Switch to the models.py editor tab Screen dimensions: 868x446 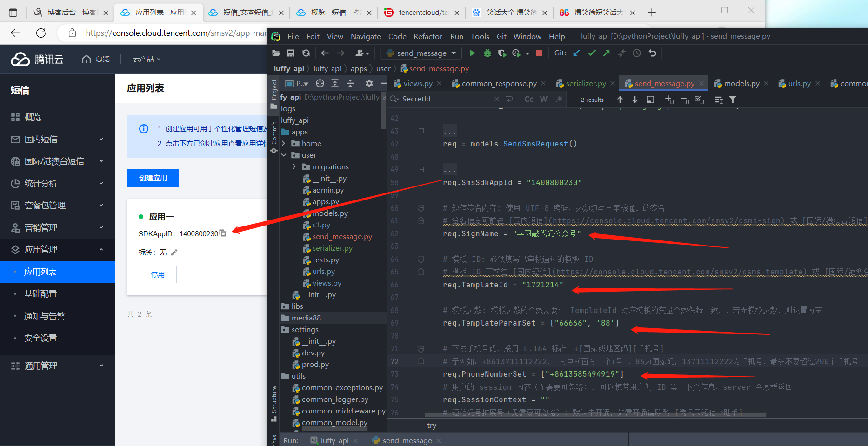click(x=741, y=83)
